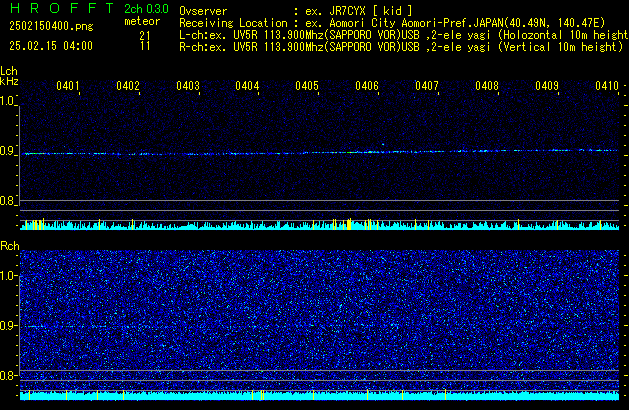Screen dimensions: 629x410
Task: Click the 0410 time marker
Action: pyautogui.click(x=607, y=86)
